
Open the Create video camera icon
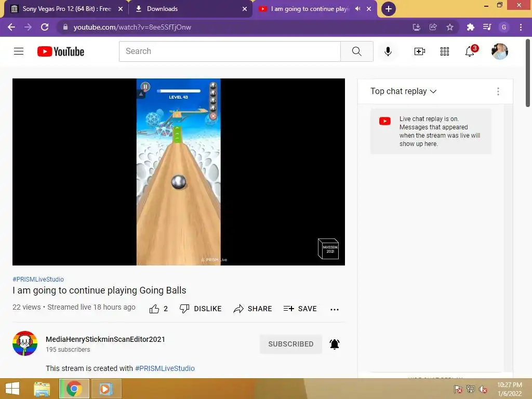click(x=419, y=51)
